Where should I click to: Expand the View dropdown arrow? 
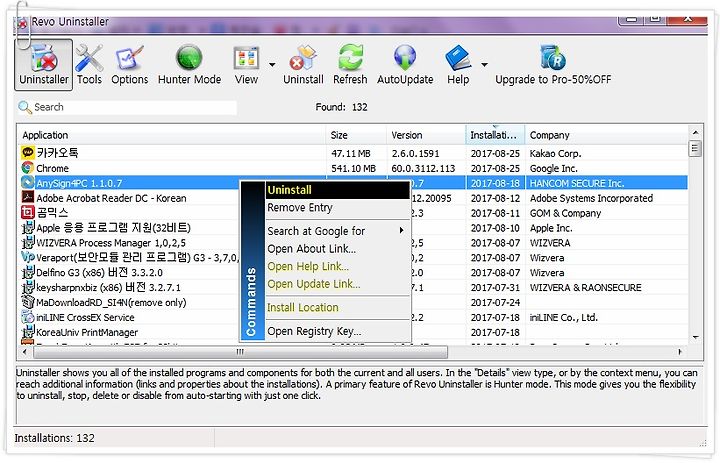click(x=272, y=65)
